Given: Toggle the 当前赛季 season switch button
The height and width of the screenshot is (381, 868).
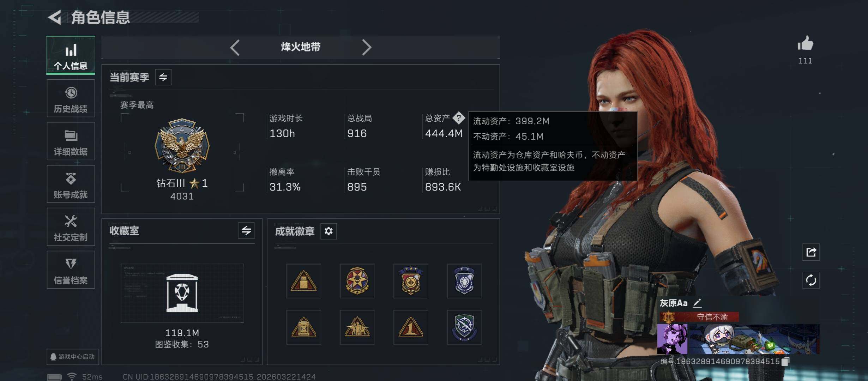Looking at the screenshot, I should click(x=163, y=77).
